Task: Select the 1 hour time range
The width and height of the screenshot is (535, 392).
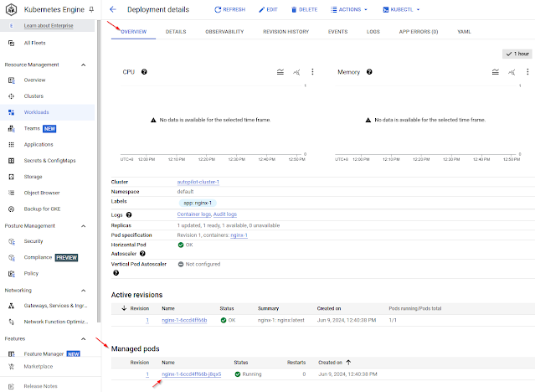Action: click(x=518, y=54)
